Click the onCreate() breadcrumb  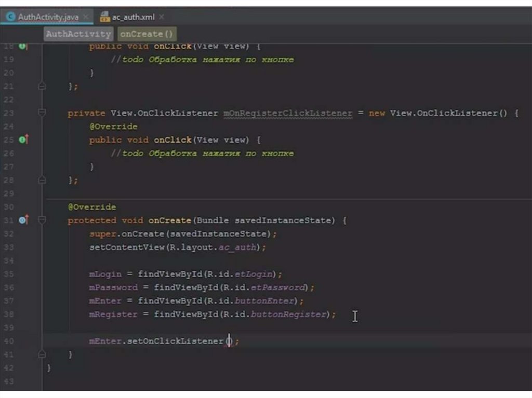(147, 34)
